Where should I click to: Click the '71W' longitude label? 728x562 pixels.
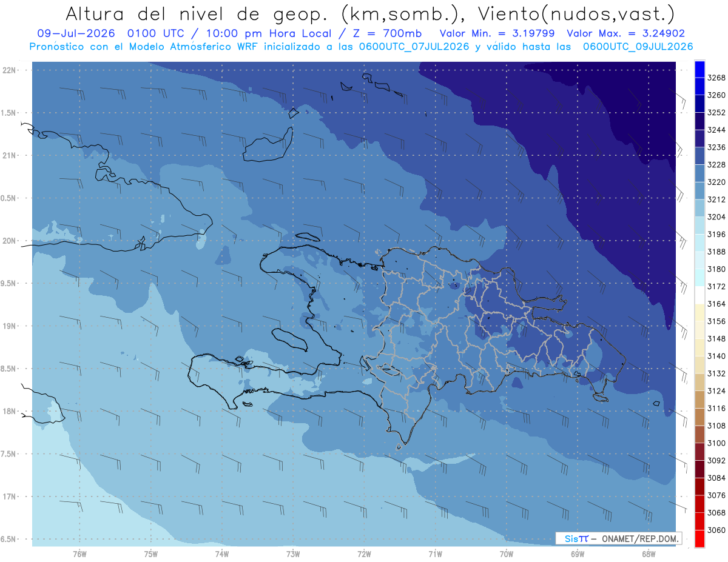point(435,554)
